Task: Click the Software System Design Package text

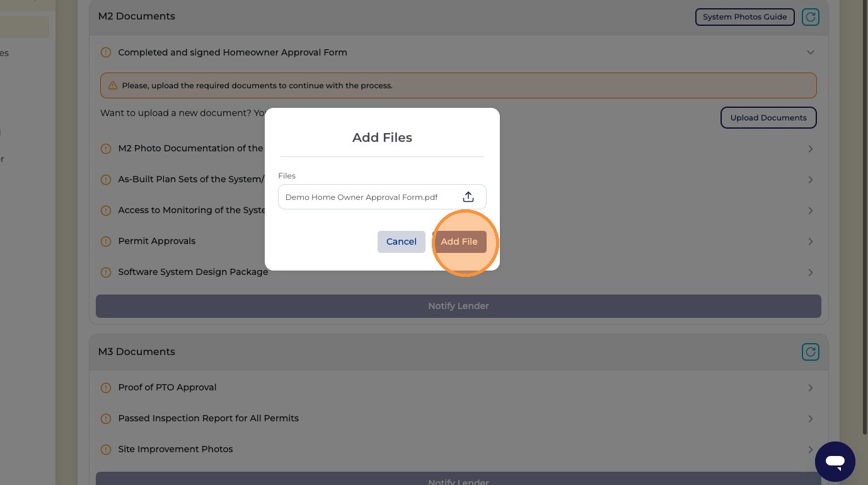Action: tap(193, 272)
